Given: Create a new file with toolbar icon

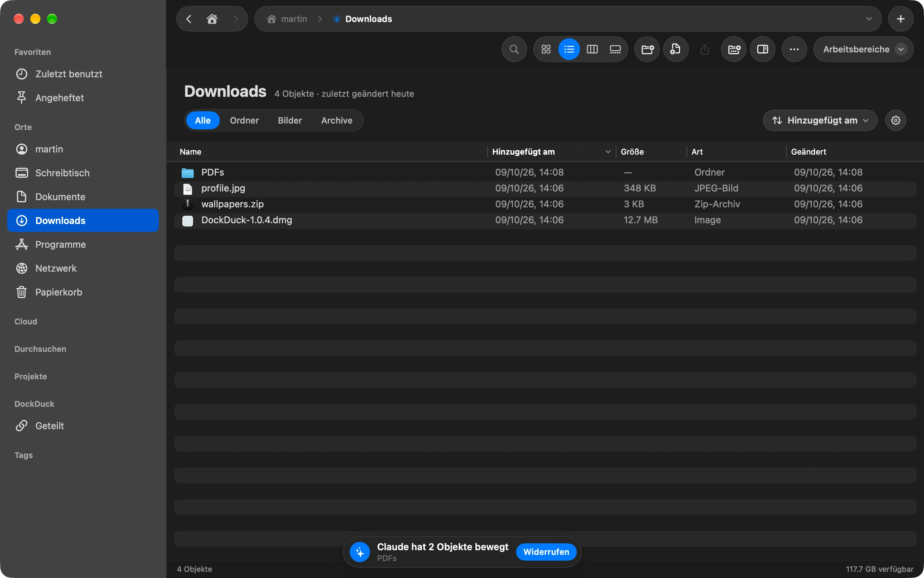Looking at the screenshot, I should tap(676, 49).
